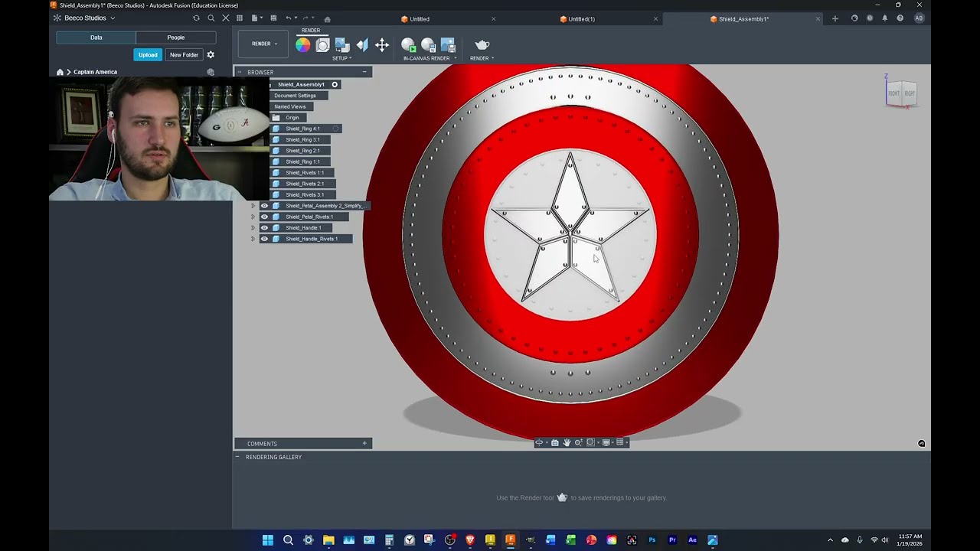The width and height of the screenshot is (980, 551).
Task: Activate Shield_Ring 4:1 component radio
Action: click(335, 129)
